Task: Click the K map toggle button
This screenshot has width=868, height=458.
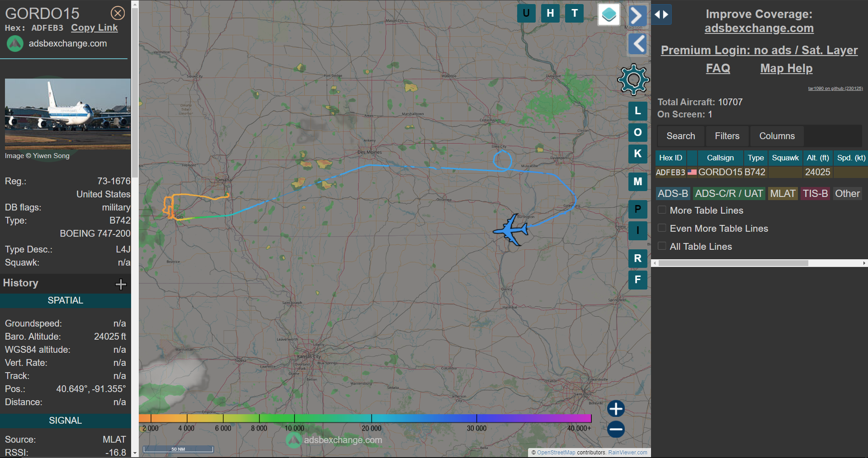Action: (x=638, y=154)
